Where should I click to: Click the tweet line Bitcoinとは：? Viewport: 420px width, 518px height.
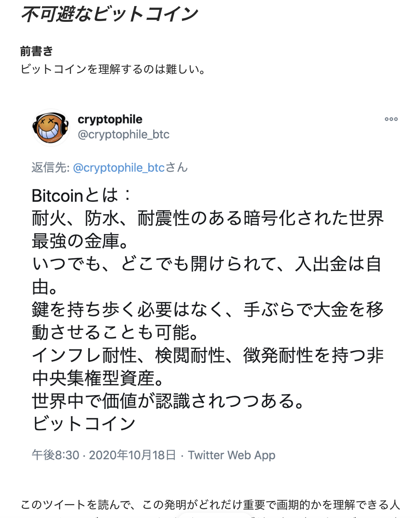point(81,196)
